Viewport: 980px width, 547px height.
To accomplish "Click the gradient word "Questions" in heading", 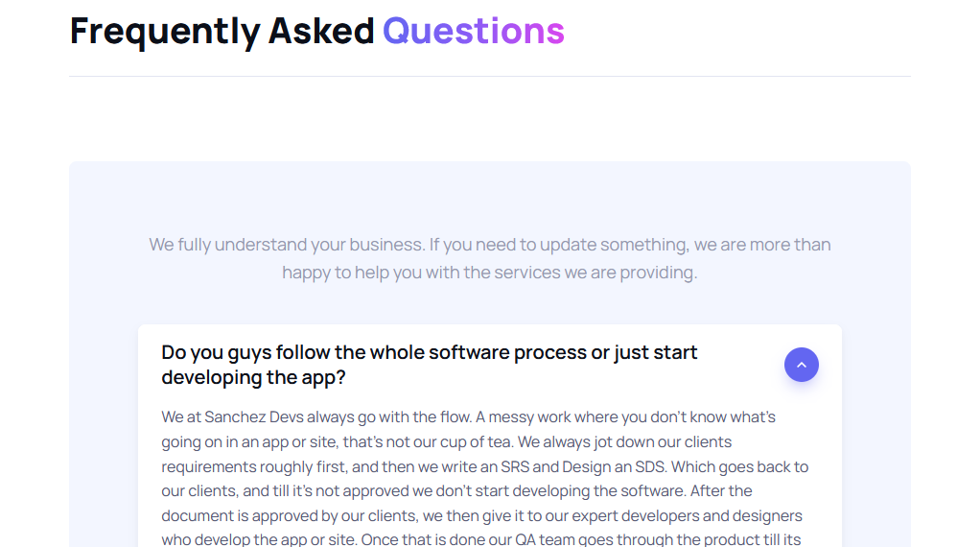I will [x=474, y=31].
